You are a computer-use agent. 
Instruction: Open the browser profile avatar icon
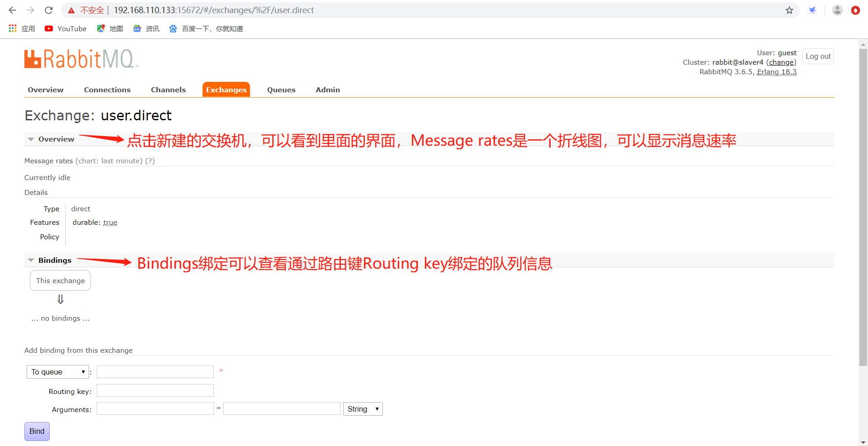(x=837, y=10)
